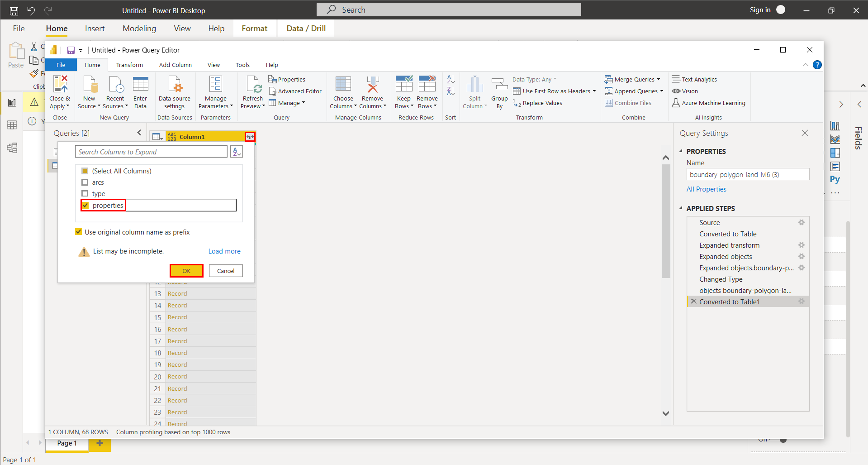
Task: Check the type column checkbox
Action: click(85, 193)
